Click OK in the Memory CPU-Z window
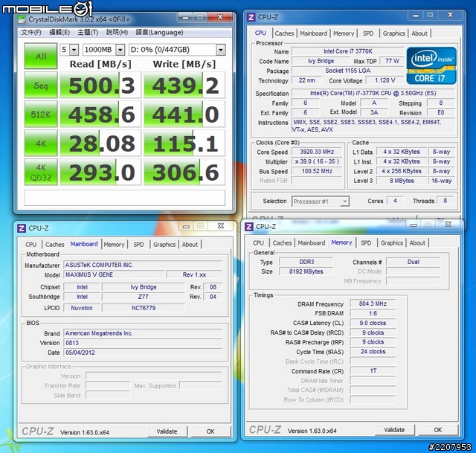476x453 pixels. pos(438,430)
